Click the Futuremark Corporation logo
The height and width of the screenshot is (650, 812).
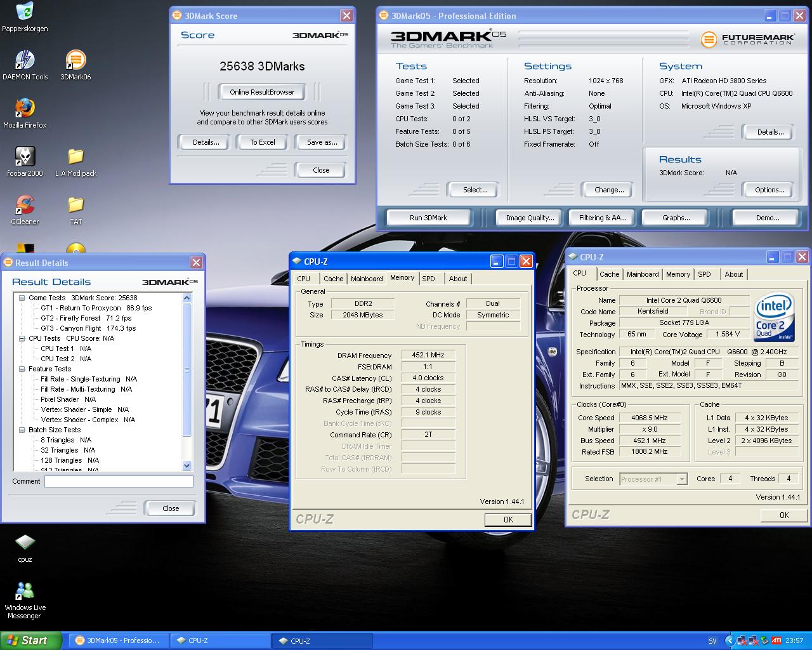tap(747, 39)
